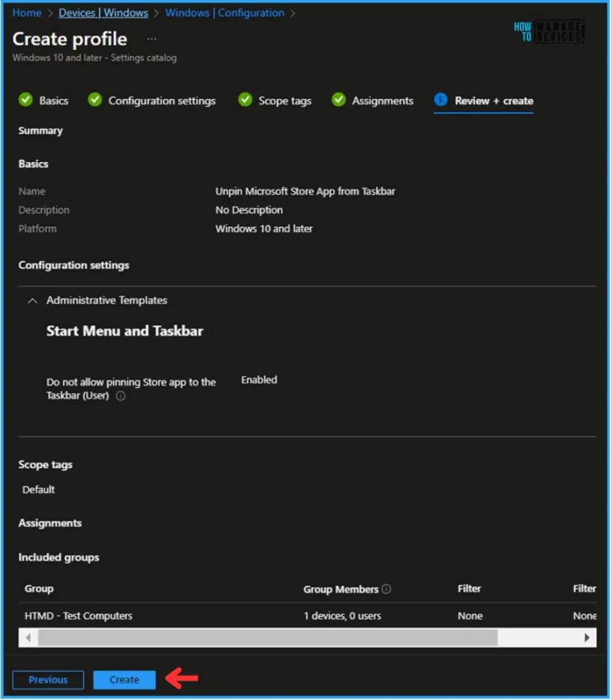Click the horizontal scrollbar left arrow

(x=28, y=637)
